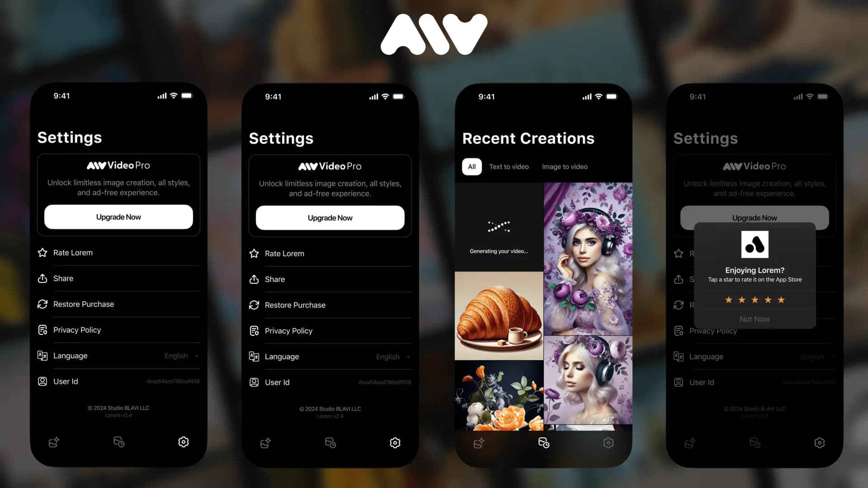Select the Text to video tab

[509, 166]
